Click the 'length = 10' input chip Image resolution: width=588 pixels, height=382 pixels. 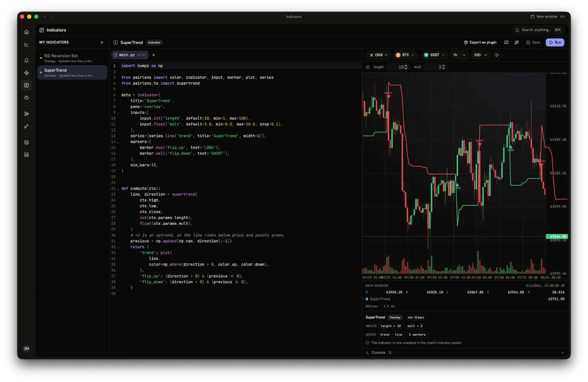click(x=391, y=326)
